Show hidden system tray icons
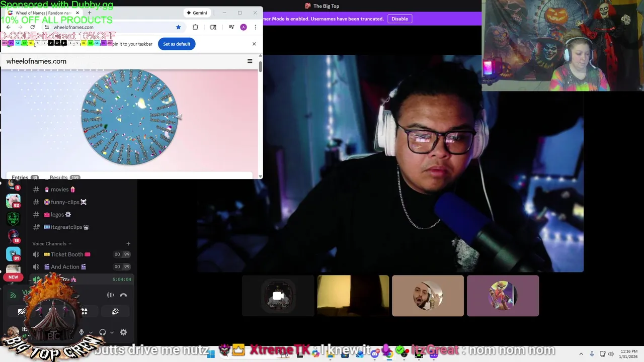 581,354
